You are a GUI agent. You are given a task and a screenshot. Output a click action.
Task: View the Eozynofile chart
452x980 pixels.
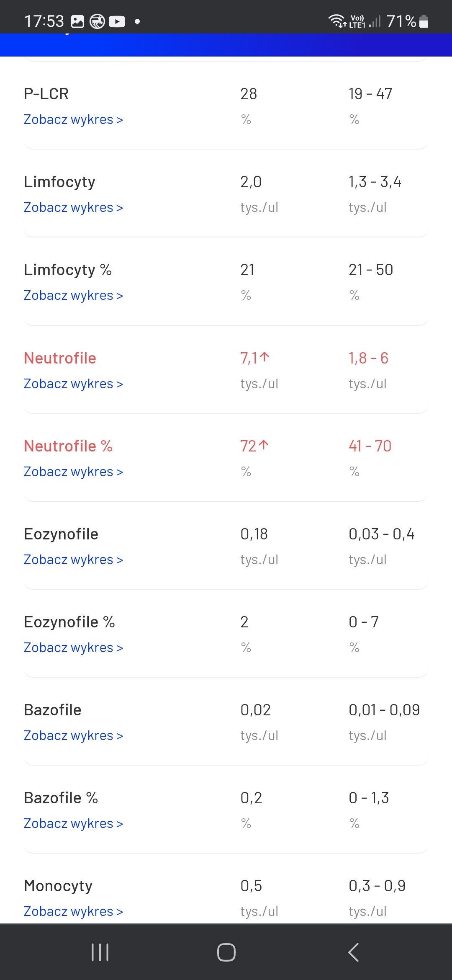click(x=73, y=560)
